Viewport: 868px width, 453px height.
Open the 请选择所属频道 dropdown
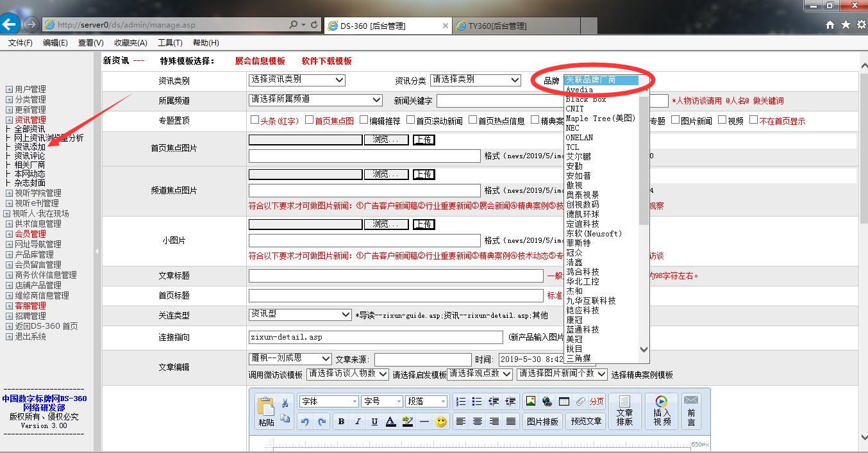click(x=315, y=100)
